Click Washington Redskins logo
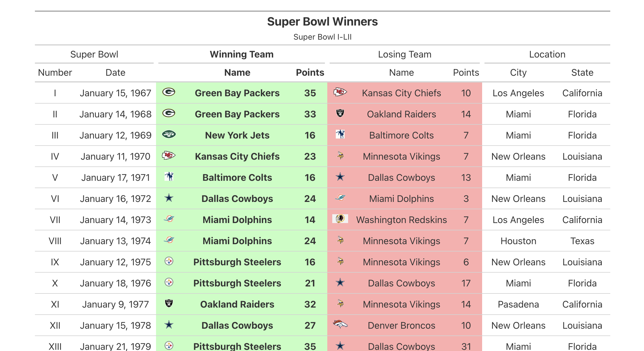644x351 pixels. tap(340, 219)
